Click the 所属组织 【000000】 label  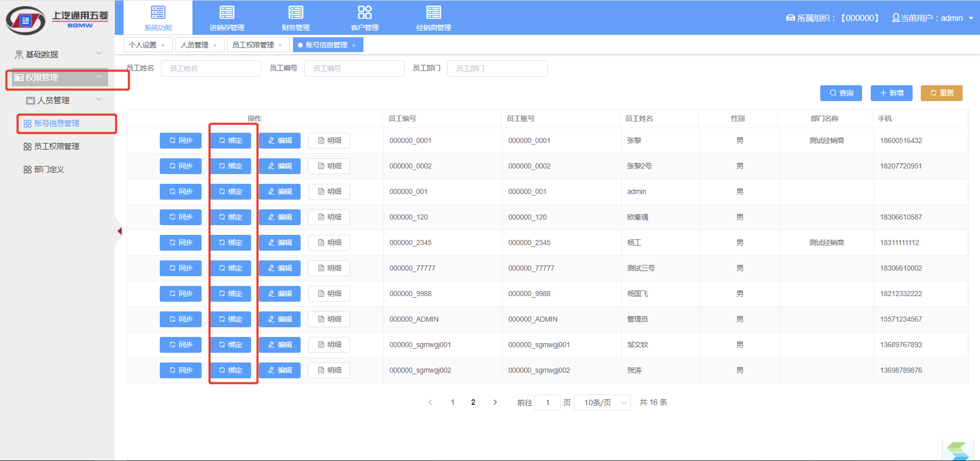click(x=838, y=18)
